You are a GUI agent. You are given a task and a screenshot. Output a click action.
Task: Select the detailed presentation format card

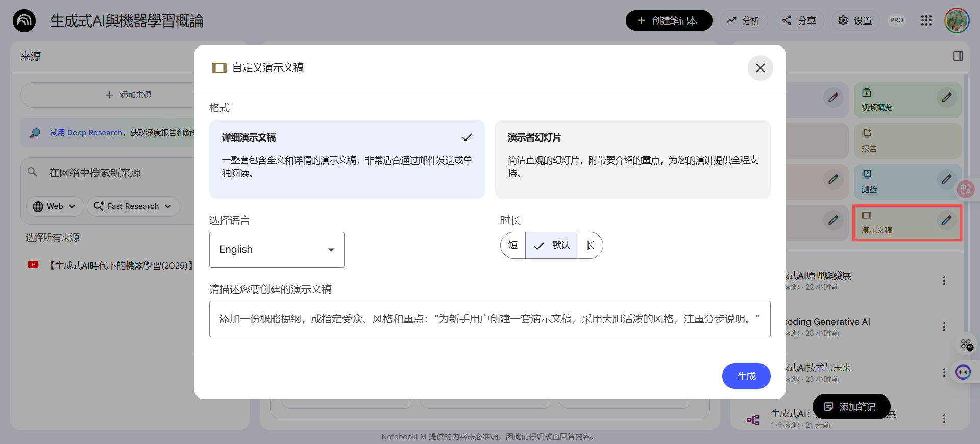click(x=347, y=159)
